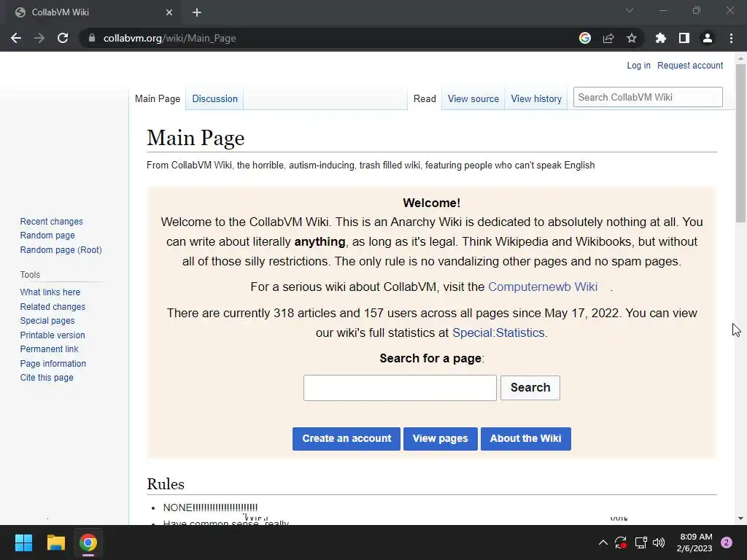Open the volume speaker icon
The width and height of the screenshot is (747, 560).
pyautogui.click(x=659, y=542)
